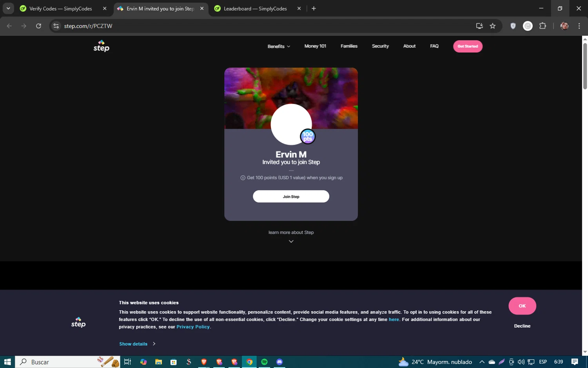Go to the Families page
The height and width of the screenshot is (368, 588).
click(349, 46)
